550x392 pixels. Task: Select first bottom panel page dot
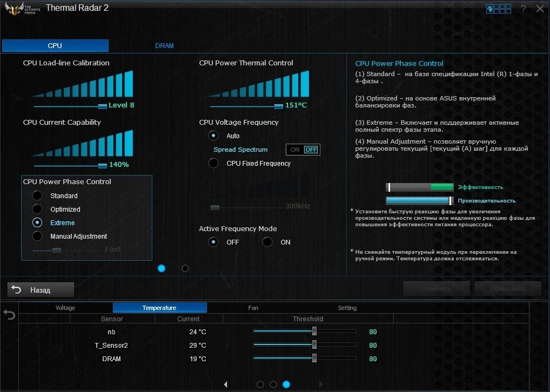[260, 384]
